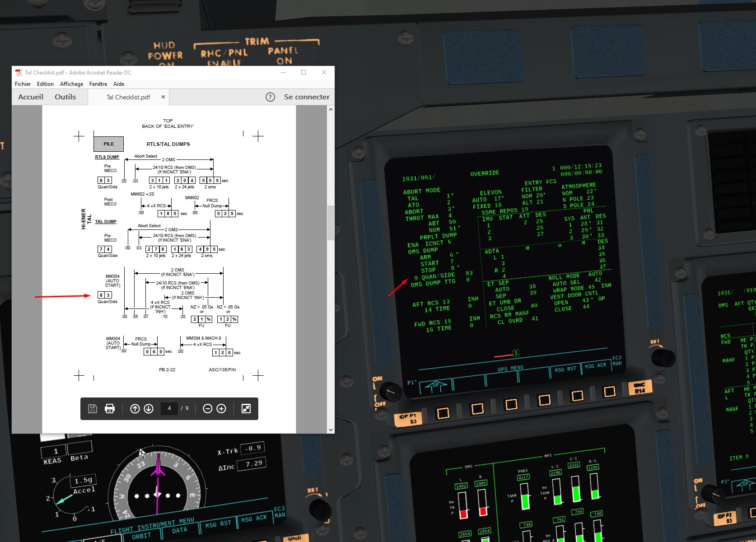Click the save (floppy disk) icon
This screenshot has width=756, height=542.
(93, 409)
